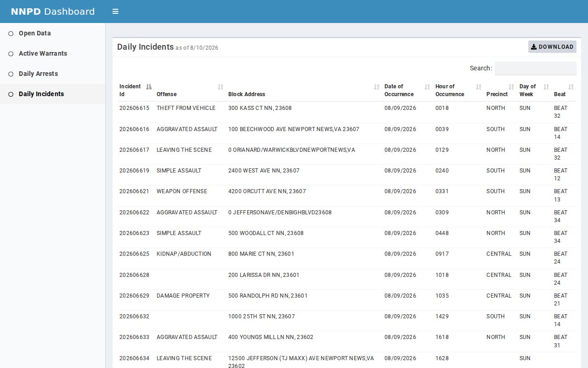Screen dimensions: 588x368
Task: Click CENTRAL precinct in the KIDNAP/ABDUCTION row
Action: (x=499, y=254)
